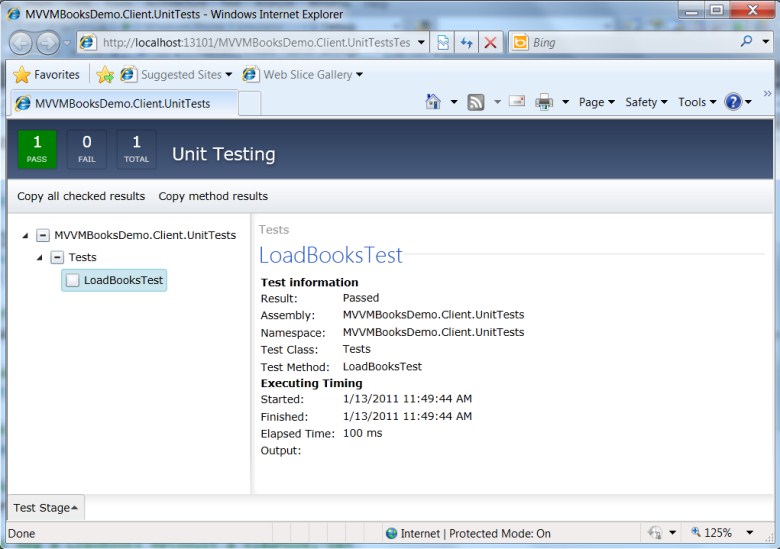Click the browser Back arrow button
Viewport: 780px width, 549px height.
(x=21, y=43)
